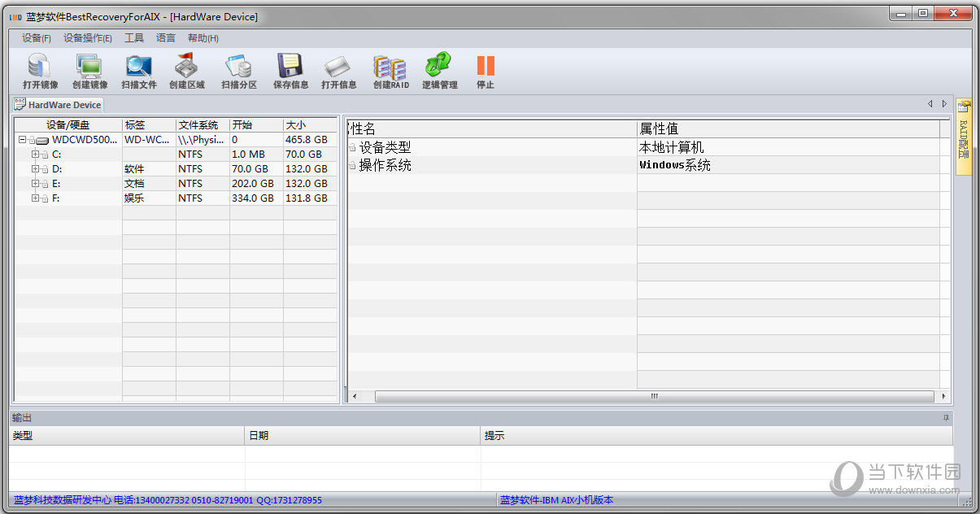Switch to the HardWare Device tab

tap(59, 105)
